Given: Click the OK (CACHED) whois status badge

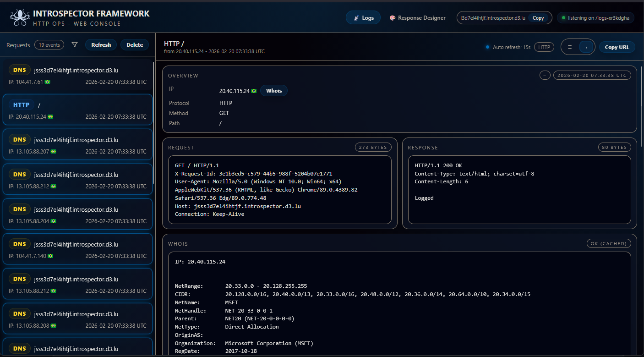Looking at the screenshot, I should coord(609,243).
